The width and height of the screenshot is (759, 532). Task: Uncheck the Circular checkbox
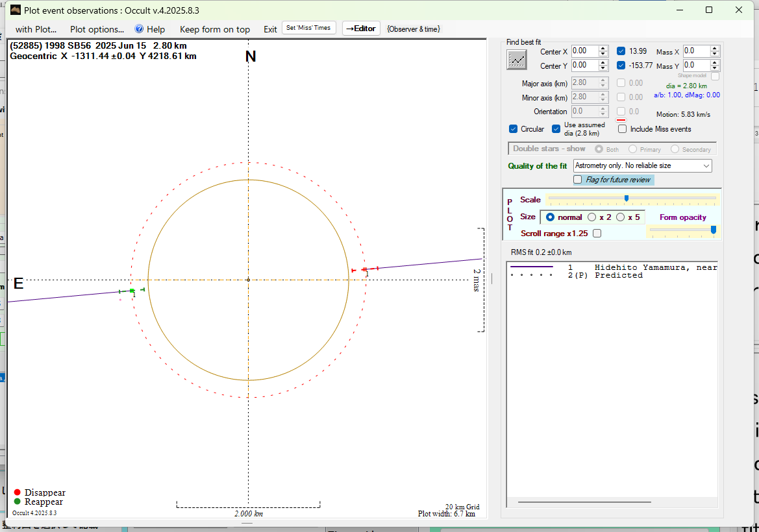pos(514,129)
